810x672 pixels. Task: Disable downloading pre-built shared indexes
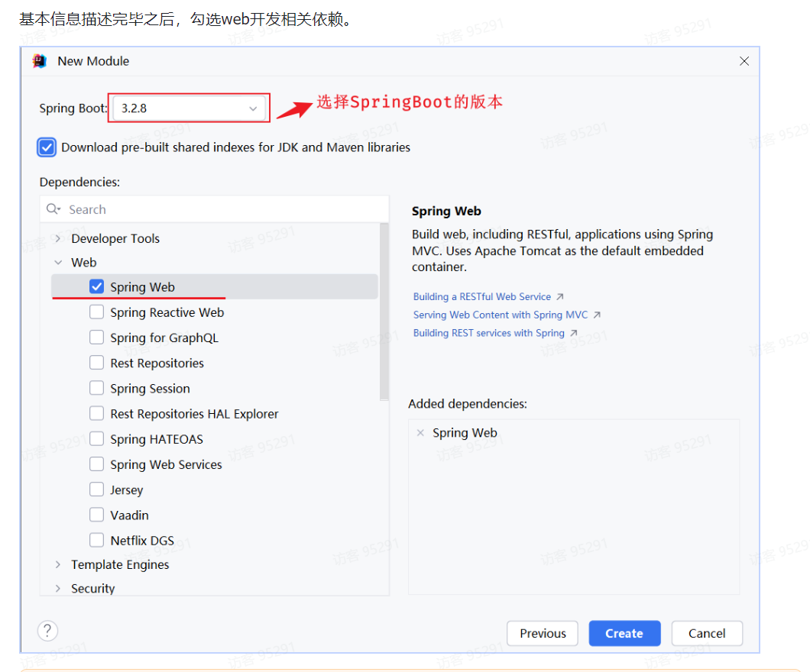click(47, 147)
